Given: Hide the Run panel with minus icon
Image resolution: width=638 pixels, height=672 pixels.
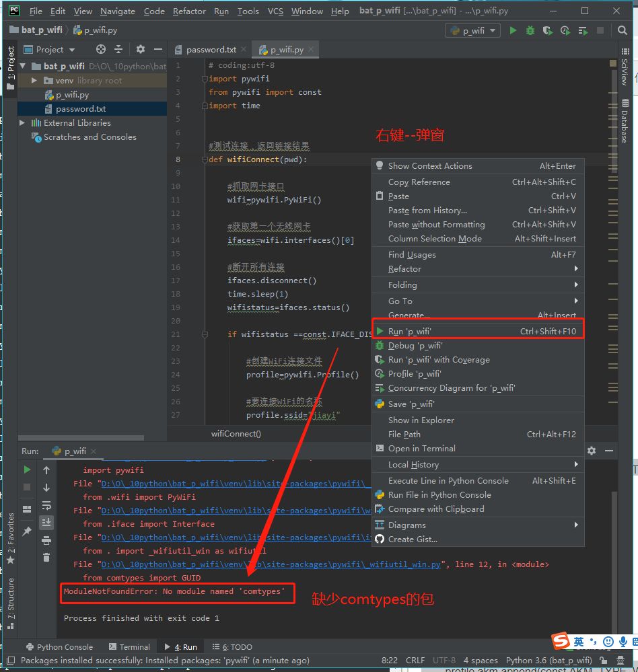Looking at the screenshot, I should [x=609, y=451].
